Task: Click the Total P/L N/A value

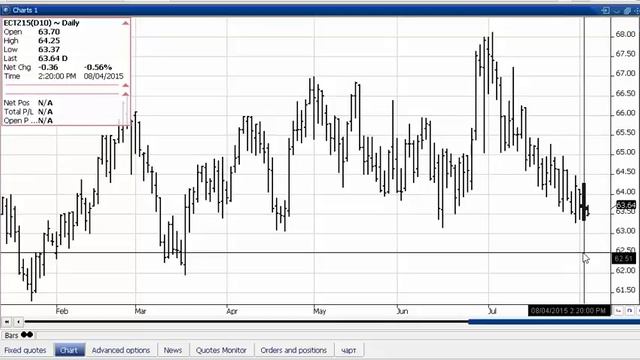Action: tap(45, 112)
